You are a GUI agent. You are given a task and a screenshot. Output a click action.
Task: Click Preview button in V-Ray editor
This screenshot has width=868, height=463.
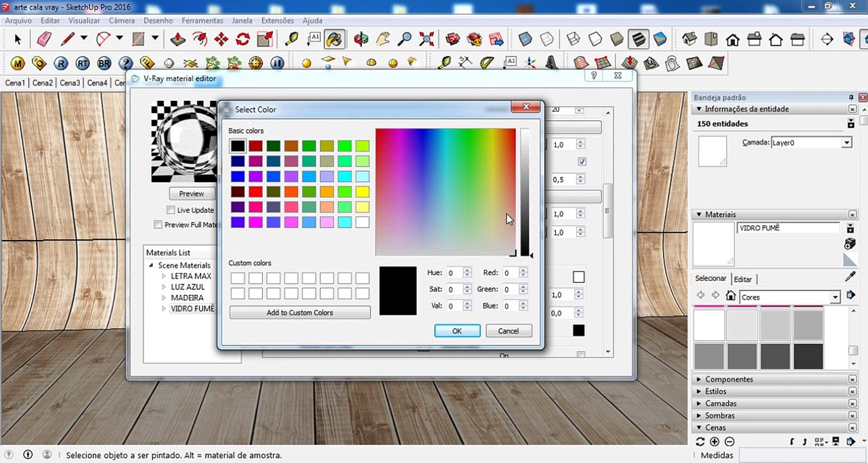[191, 194]
